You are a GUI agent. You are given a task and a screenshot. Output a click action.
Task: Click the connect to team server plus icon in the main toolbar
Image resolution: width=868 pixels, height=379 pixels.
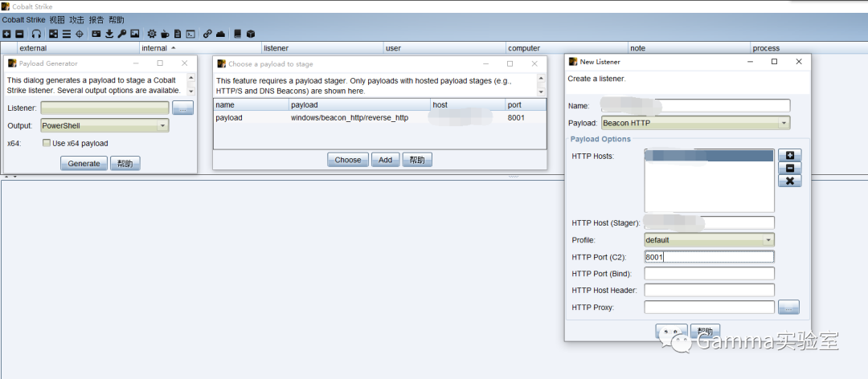[6, 34]
